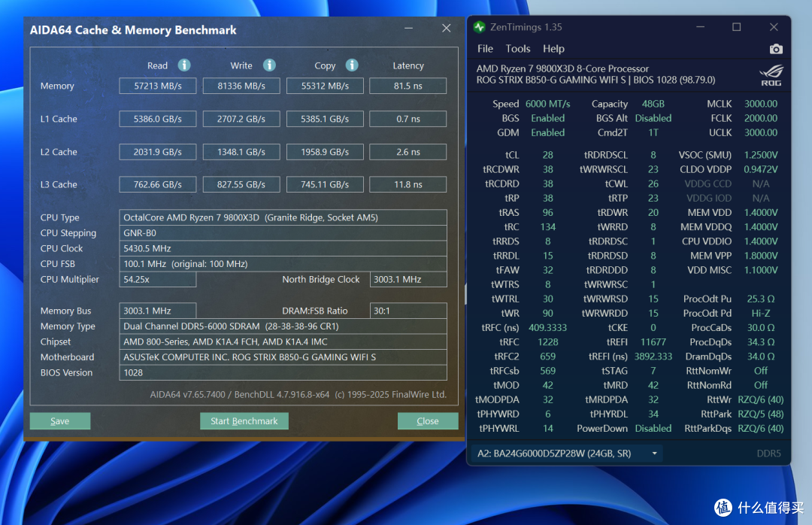Click the Save button in AIDA64
The height and width of the screenshot is (525, 812).
60,421
